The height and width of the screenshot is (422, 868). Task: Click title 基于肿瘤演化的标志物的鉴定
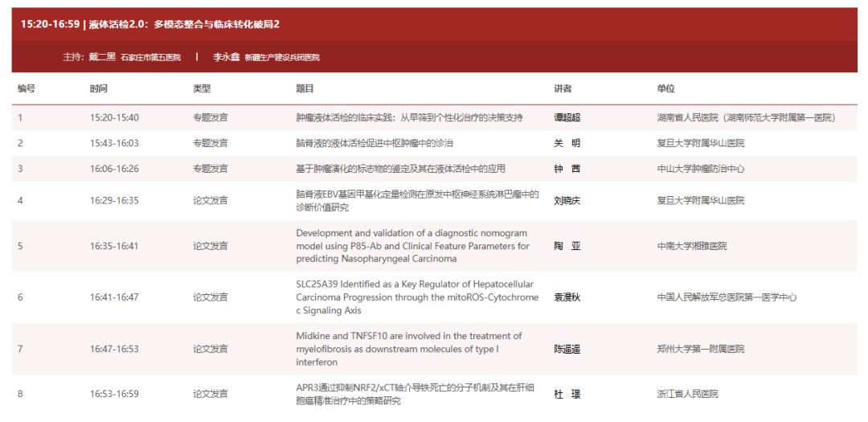(x=401, y=169)
